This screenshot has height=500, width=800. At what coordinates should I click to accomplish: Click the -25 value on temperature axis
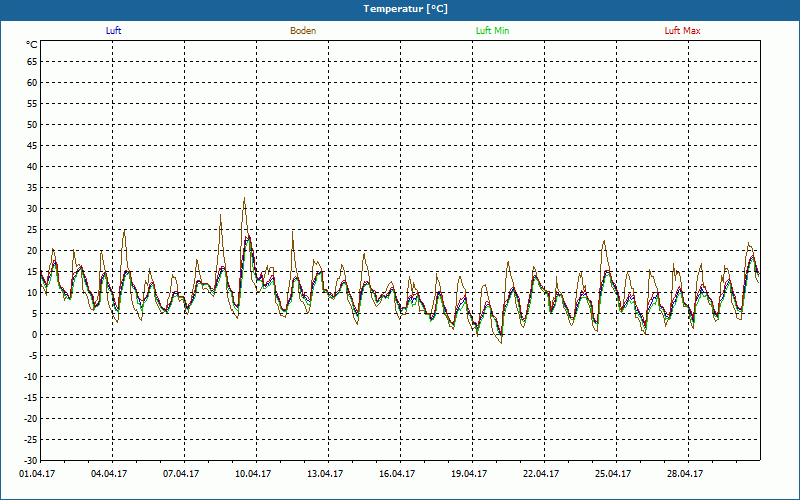(x=31, y=439)
